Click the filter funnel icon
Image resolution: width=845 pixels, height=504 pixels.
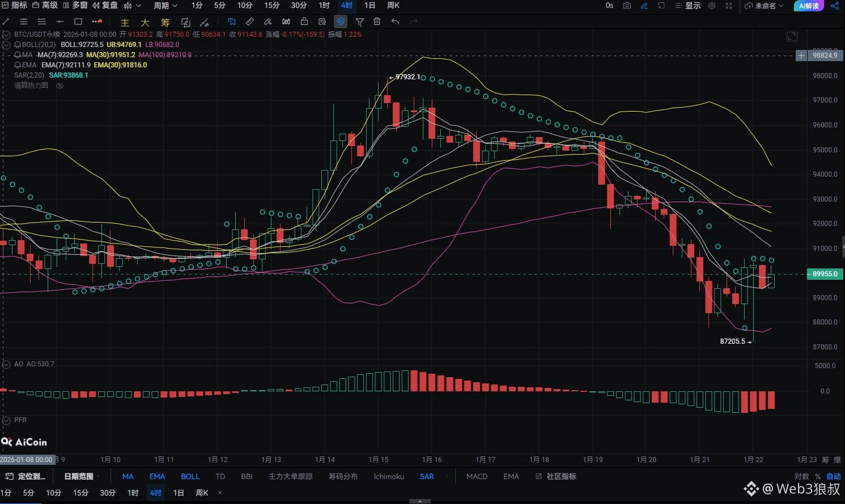(359, 22)
